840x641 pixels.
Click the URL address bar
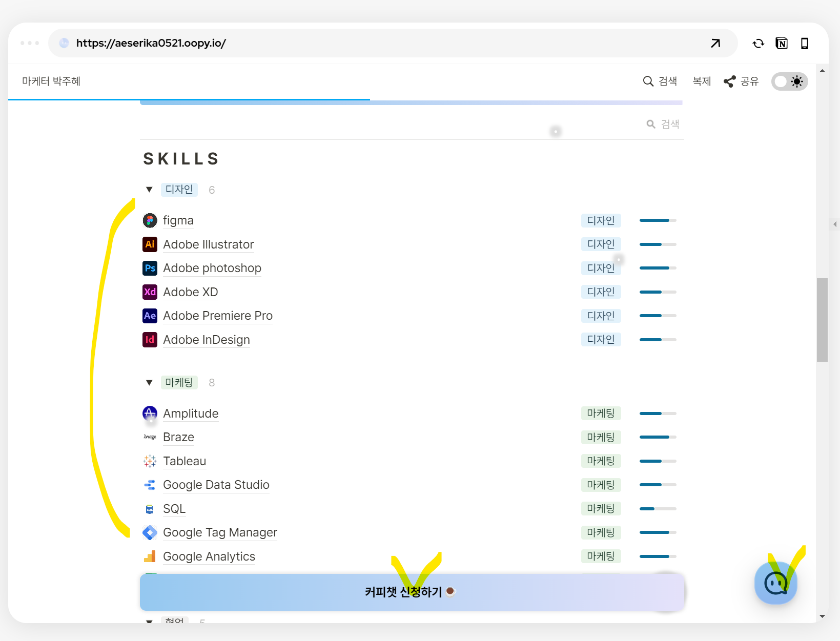[x=393, y=43]
